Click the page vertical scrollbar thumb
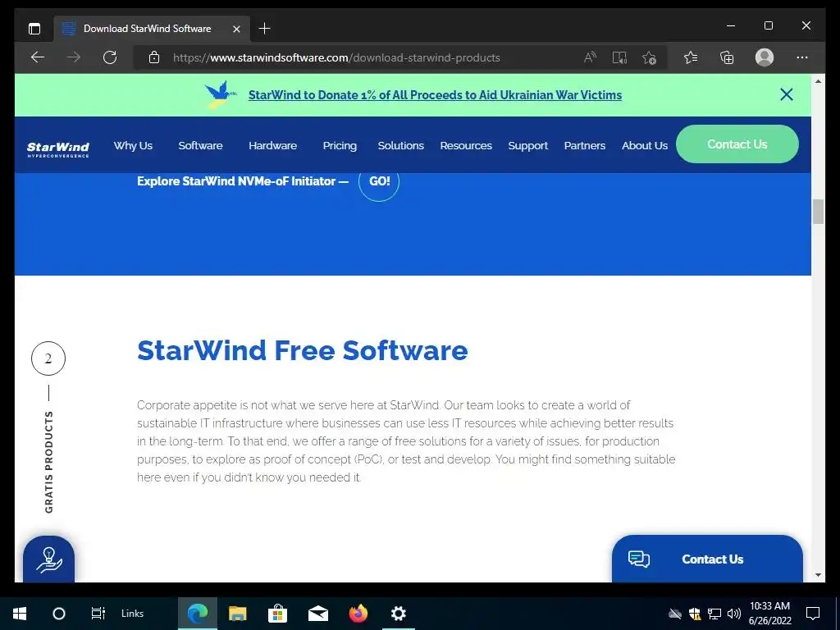Image resolution: width=840 pixels, height=630 pixels. click(x=818, y=211)
